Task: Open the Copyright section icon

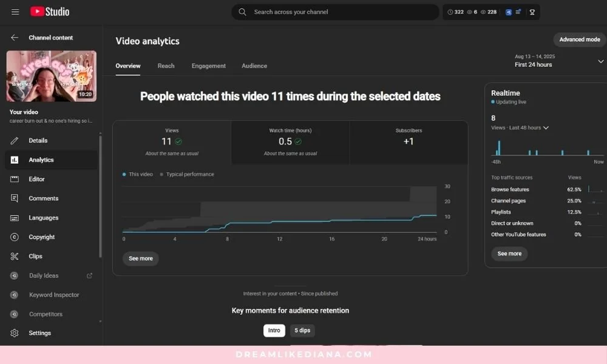Action: pyautogui.click(x=13, y=237)
